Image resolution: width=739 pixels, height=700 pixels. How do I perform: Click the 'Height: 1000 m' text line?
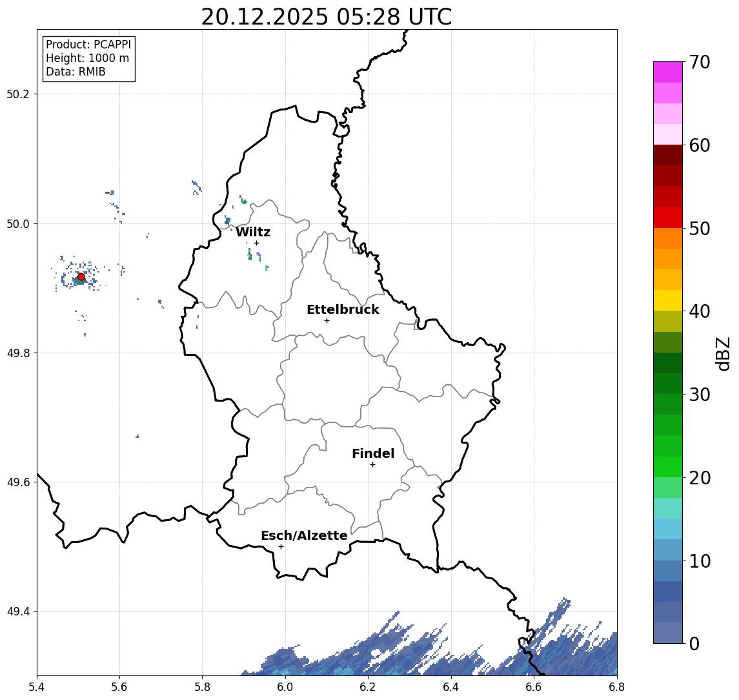[x=87, y=58]
